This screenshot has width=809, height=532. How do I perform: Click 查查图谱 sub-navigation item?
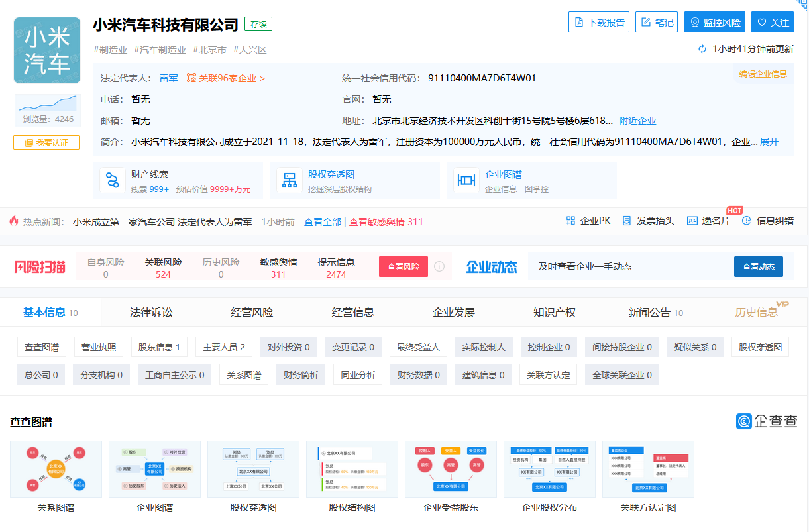(x=42, y=347)
